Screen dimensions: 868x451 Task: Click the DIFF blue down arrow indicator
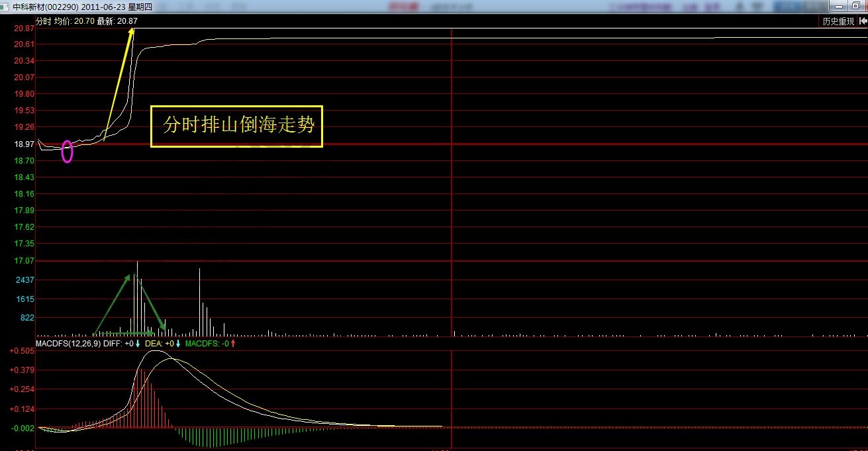click(x=136, y=344)
